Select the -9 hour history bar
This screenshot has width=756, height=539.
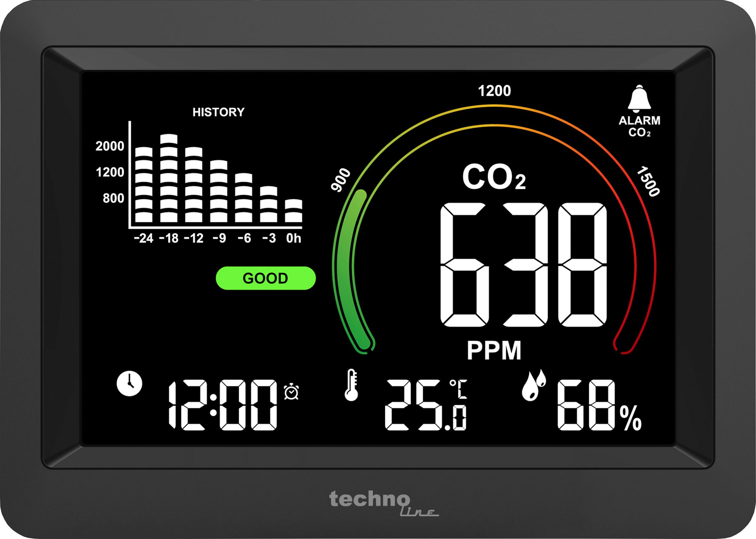click(219, 191)
